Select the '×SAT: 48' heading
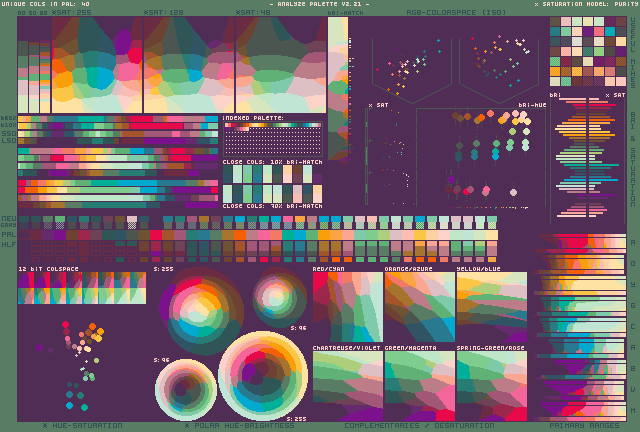Screen dimensions: 640x432 pyautogui.click(x=253, y=13)
